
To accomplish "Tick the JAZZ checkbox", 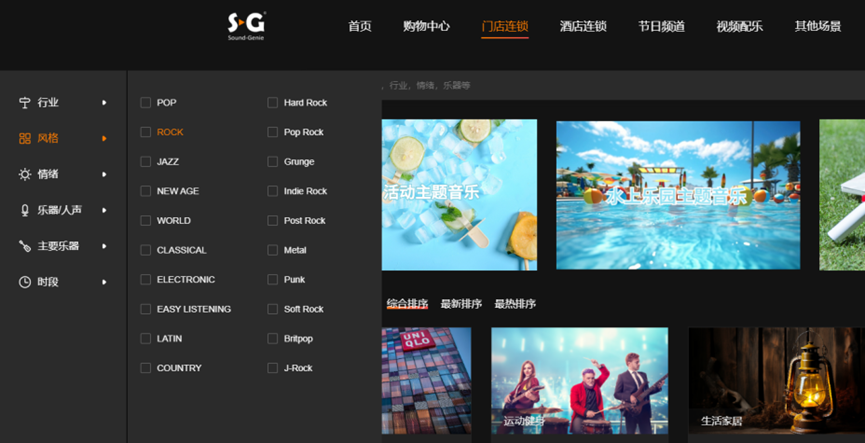I will (146, 162).
